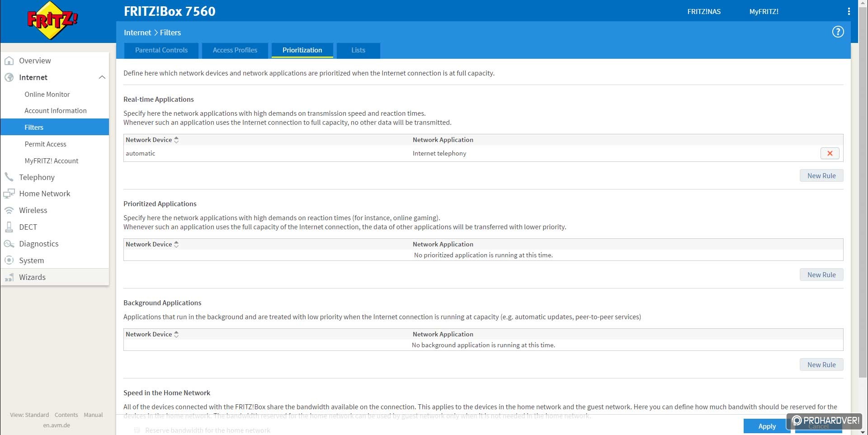Open FRITZ!NAS link in header

pyautogui.click(x=704, y=11)
